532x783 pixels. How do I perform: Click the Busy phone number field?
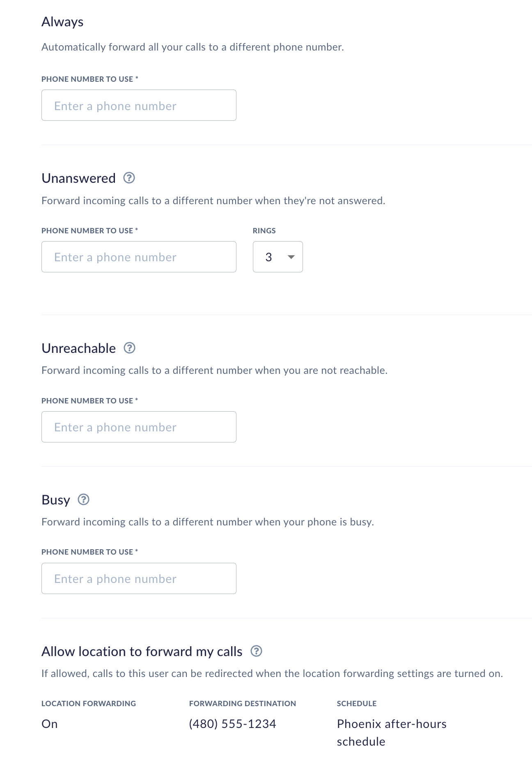click(x=139, y=578)
